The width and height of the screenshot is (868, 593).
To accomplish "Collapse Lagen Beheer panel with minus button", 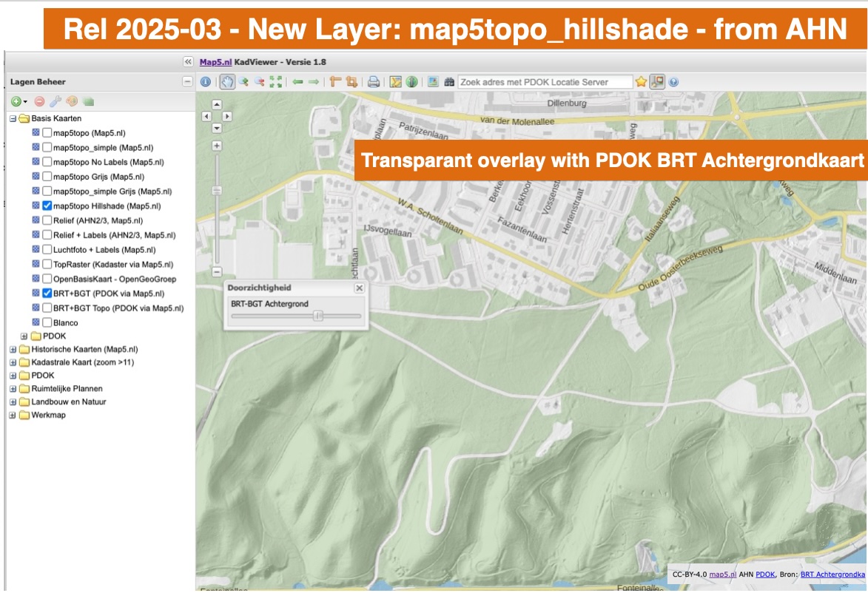I will click(x=187, y=82).
